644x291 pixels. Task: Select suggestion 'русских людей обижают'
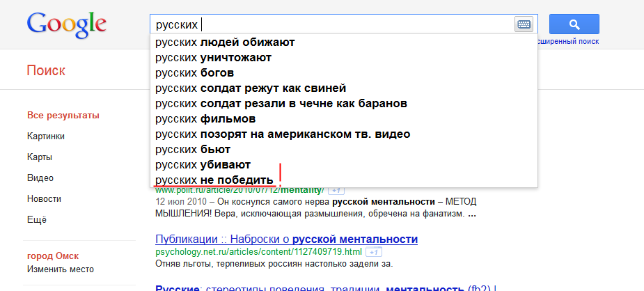click(344, 42)
